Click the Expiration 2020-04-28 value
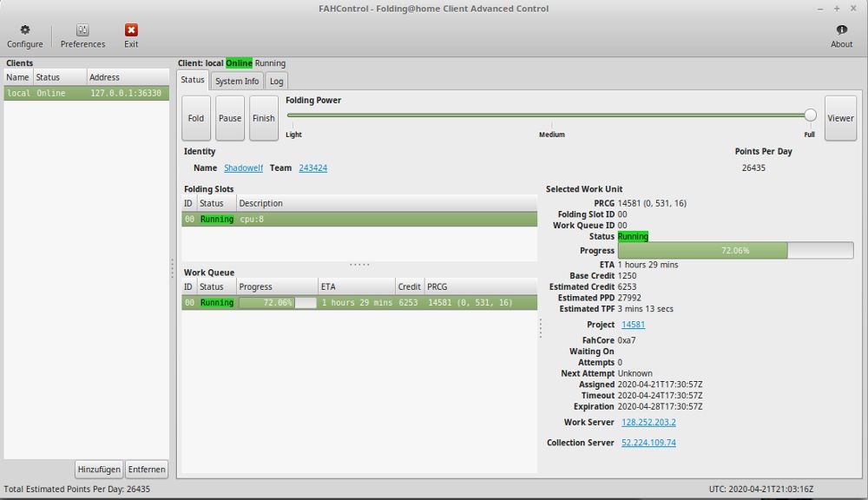The width and height of the screenshot is (868, 500). pos(660,406)
